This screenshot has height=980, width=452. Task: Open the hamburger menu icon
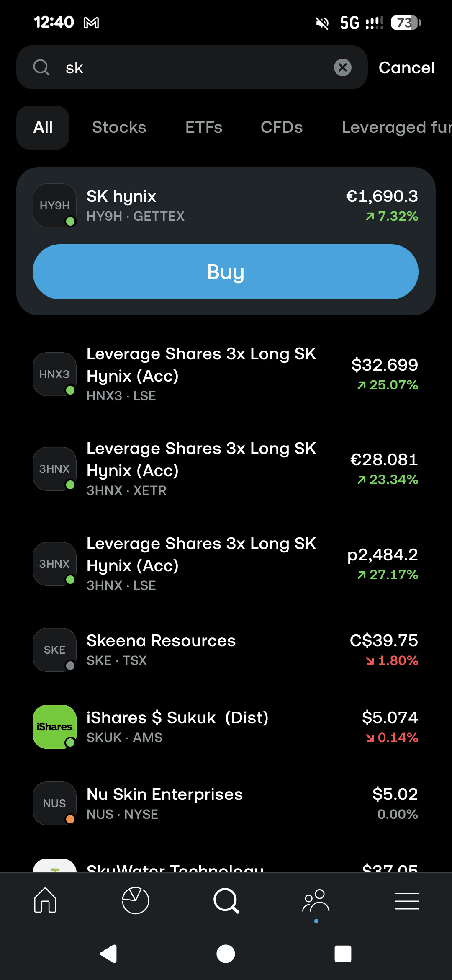coord(407,901)
